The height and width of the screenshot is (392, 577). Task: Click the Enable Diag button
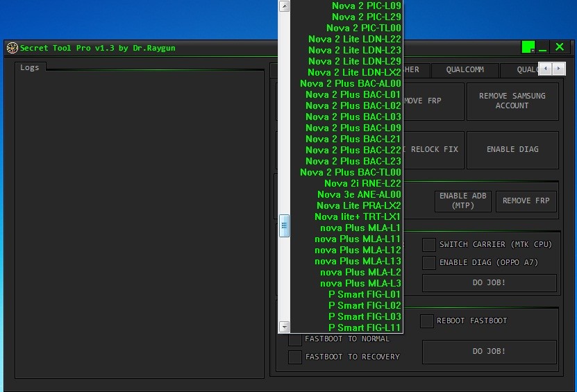512,150
